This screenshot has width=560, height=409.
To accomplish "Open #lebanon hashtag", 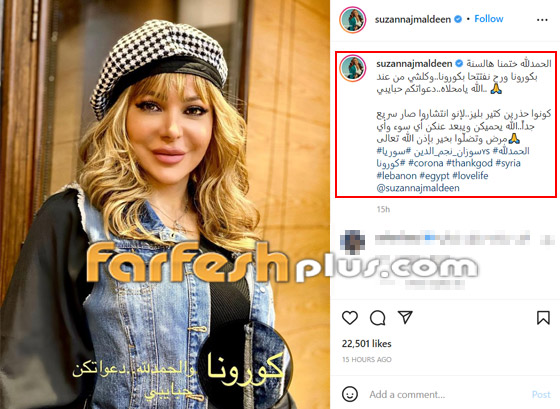I will 396,176.
